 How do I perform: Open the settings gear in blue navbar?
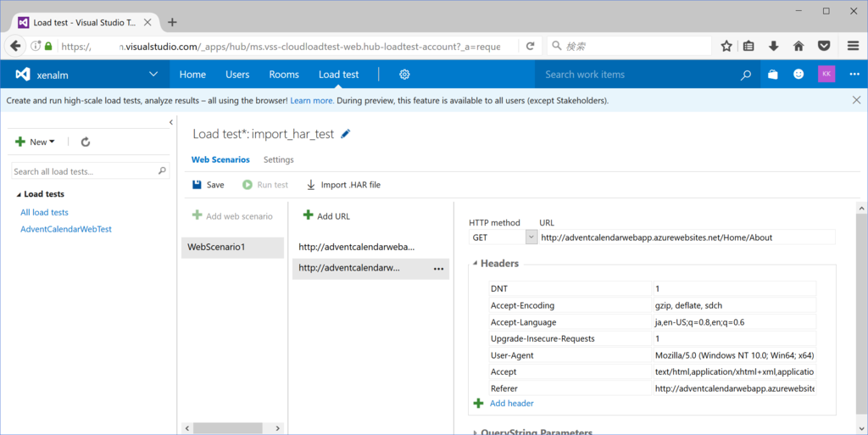[x=404, y=74]
